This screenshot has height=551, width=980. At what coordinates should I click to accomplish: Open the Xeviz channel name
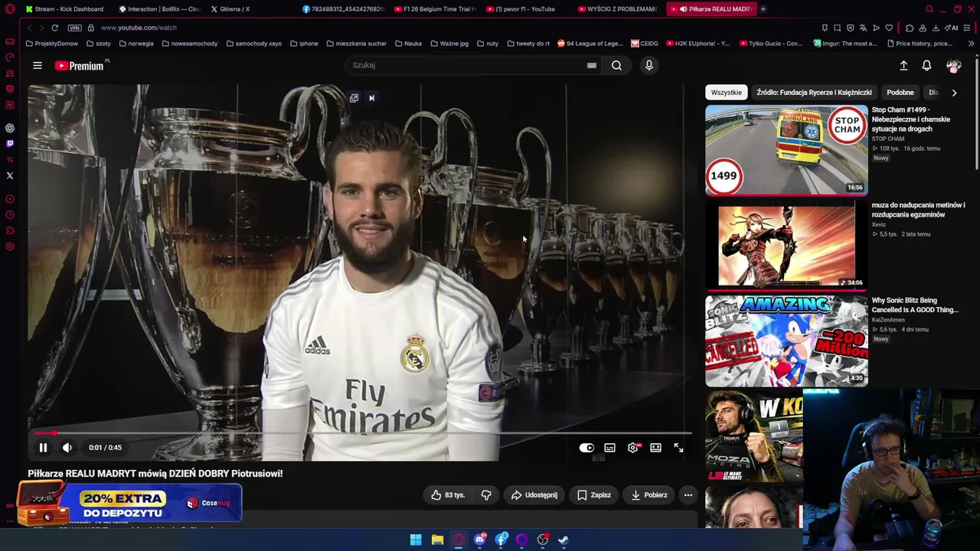(x=878, y=224)
